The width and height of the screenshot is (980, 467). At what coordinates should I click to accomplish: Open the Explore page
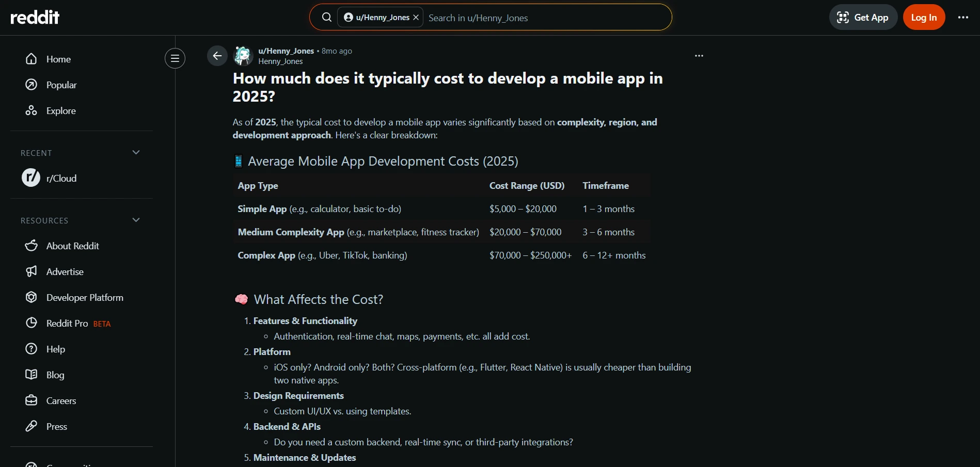pyautogui.click(x=60, y=111)
